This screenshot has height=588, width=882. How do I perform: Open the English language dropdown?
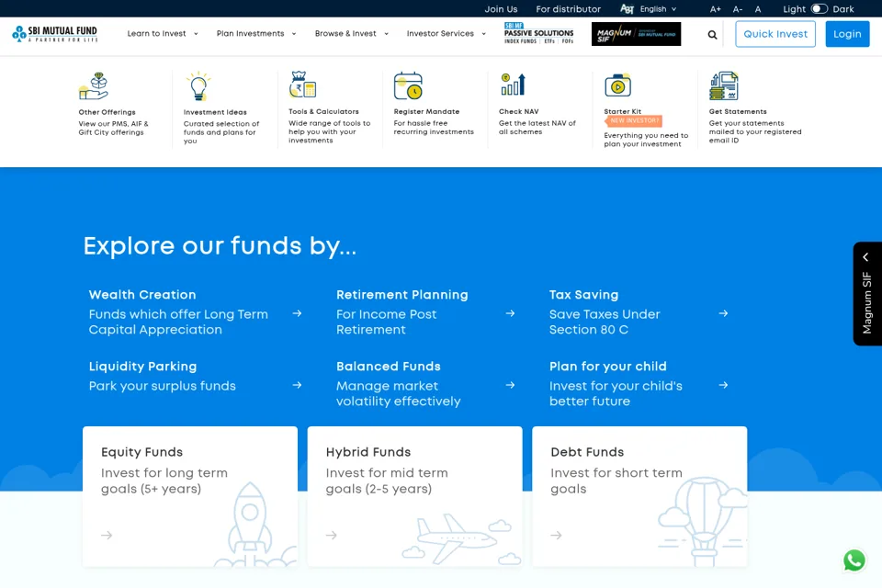pos(658,9)
